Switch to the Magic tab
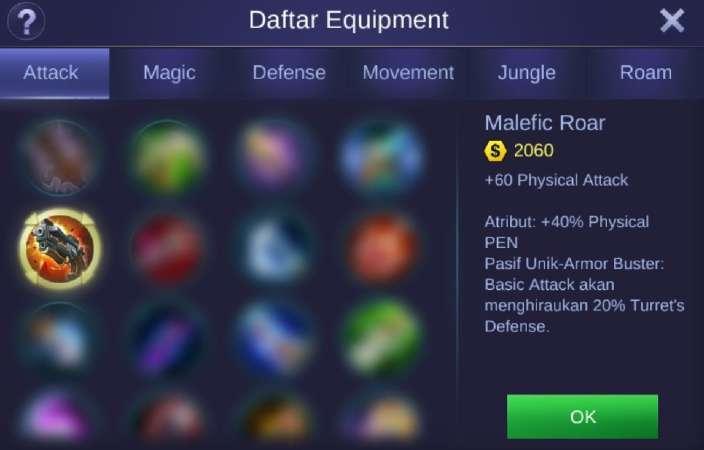Screen dimensions: 704x450 pyautogui.click(x=169, y=73)
